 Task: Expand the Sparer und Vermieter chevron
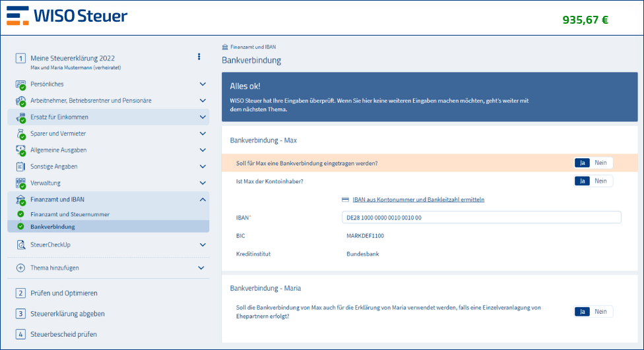pyautogui.click(x=203, y=133)
